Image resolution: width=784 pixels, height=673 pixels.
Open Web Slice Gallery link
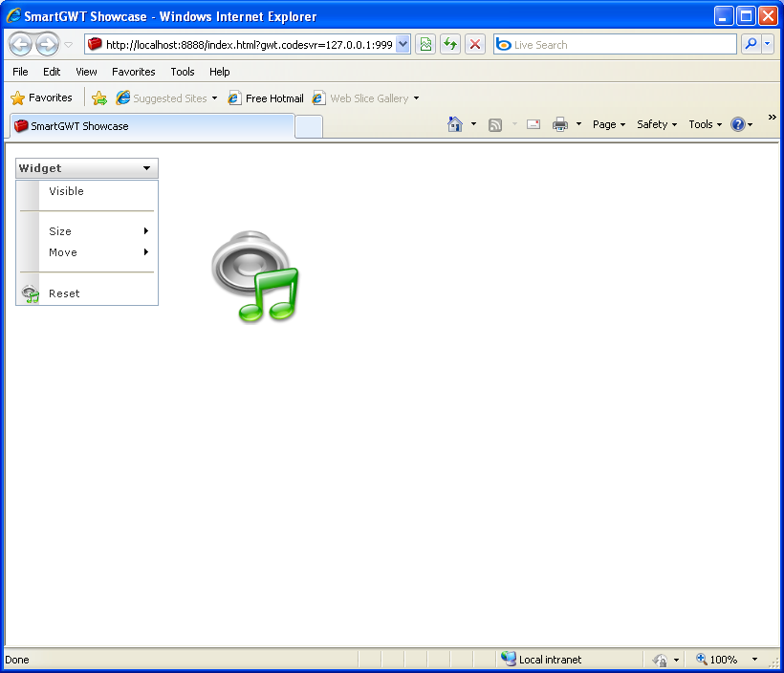coord(366,98)
